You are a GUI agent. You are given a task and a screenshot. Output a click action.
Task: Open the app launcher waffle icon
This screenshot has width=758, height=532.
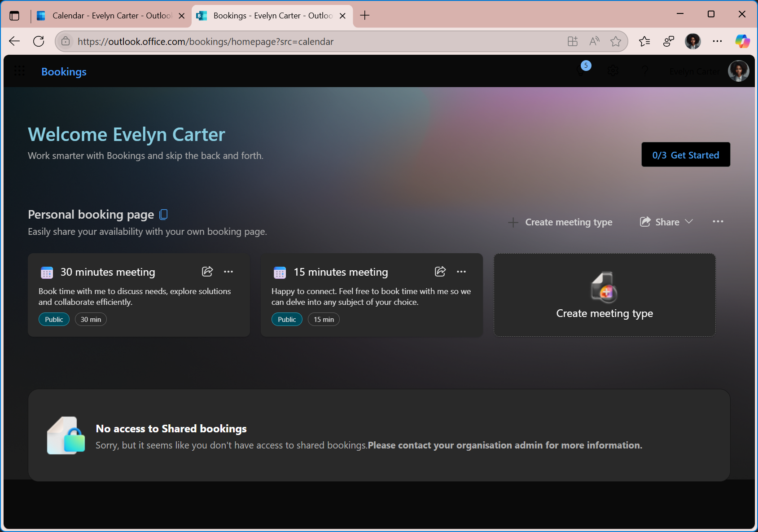(x=19, y=70)
